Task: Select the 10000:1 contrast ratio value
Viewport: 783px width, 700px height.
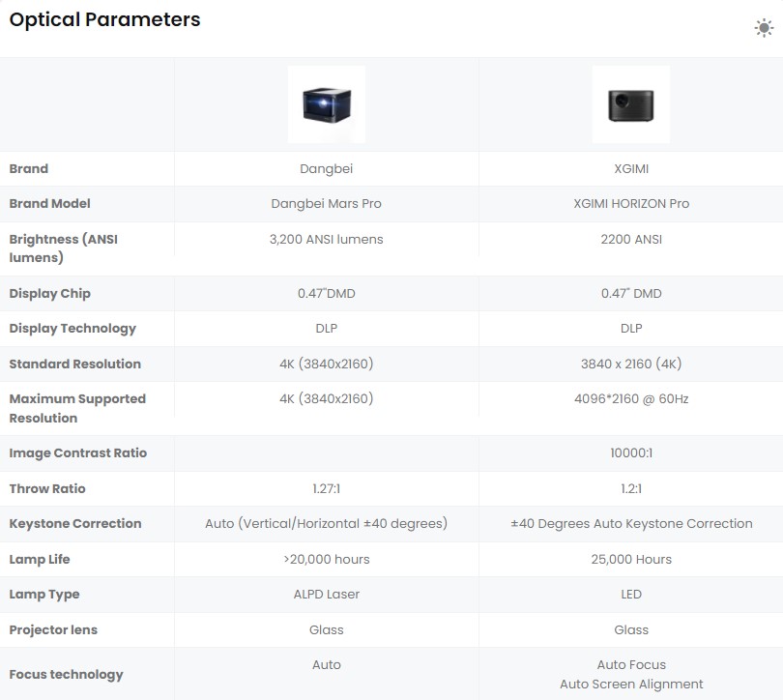Action: [631, 453]
